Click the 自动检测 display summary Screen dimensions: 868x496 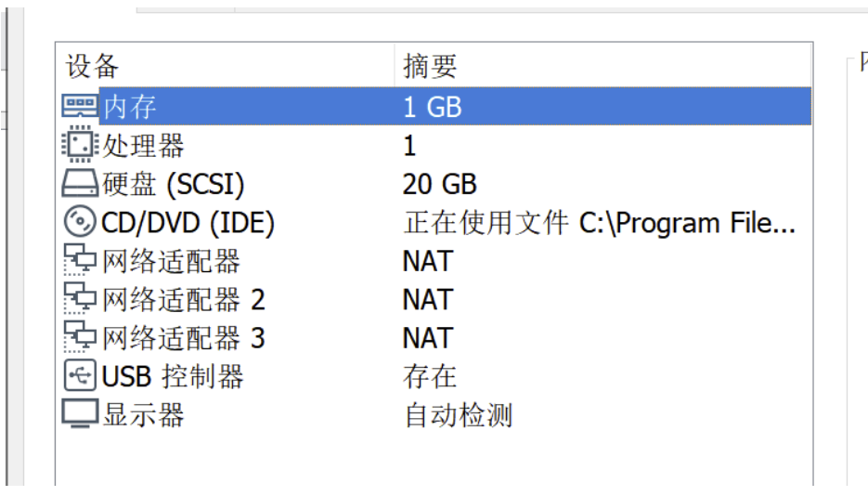(458, 414)
